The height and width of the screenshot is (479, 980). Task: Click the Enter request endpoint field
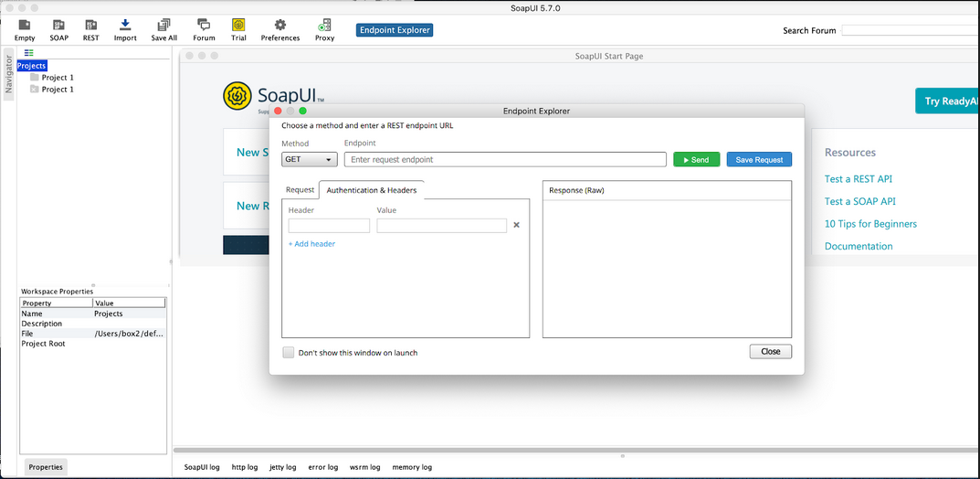point(505,159)
